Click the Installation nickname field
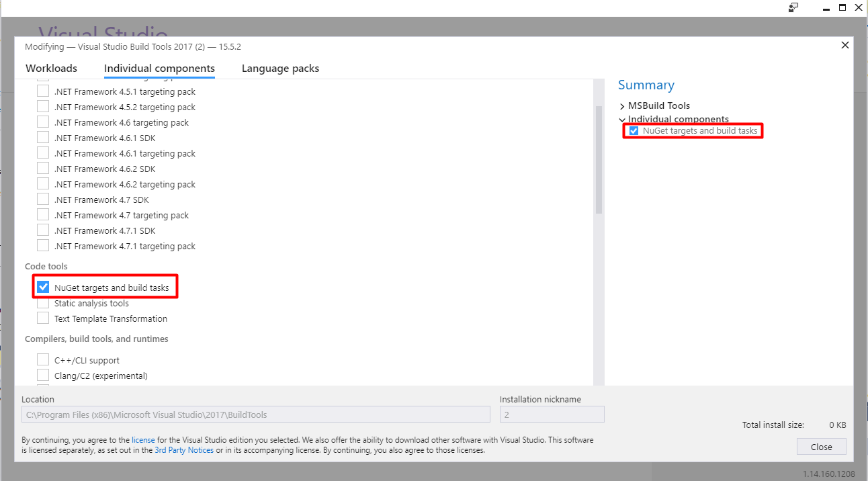 tap(552, 414)
